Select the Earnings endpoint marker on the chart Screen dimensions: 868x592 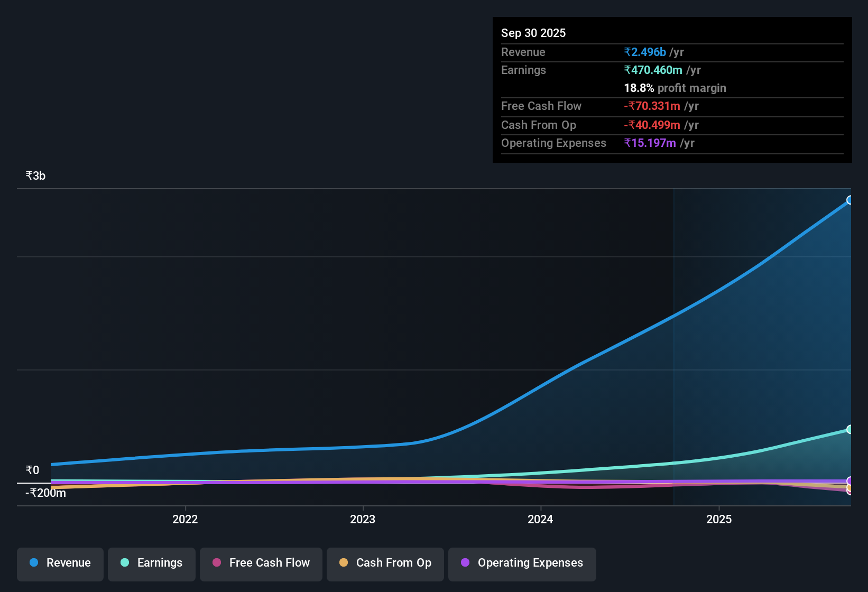tap(850, 429)
